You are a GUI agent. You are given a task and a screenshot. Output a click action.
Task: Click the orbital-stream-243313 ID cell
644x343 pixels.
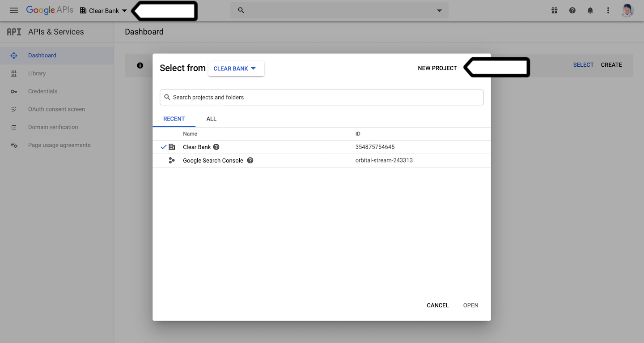pos(384,160)
